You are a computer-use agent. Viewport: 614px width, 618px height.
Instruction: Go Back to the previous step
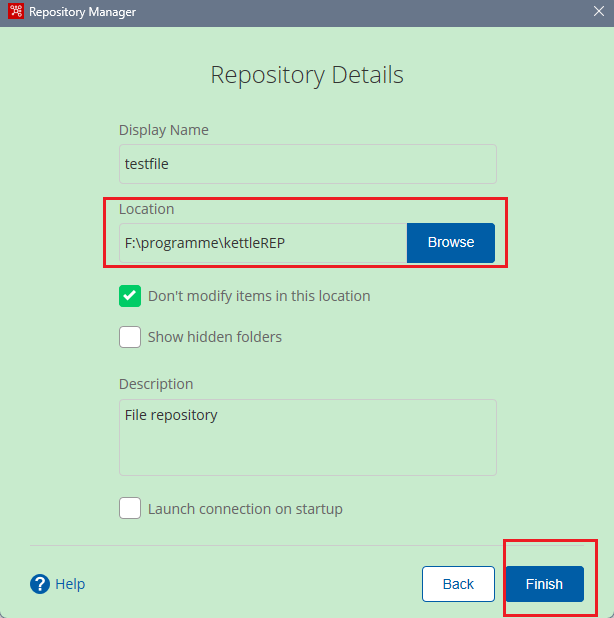458,584
